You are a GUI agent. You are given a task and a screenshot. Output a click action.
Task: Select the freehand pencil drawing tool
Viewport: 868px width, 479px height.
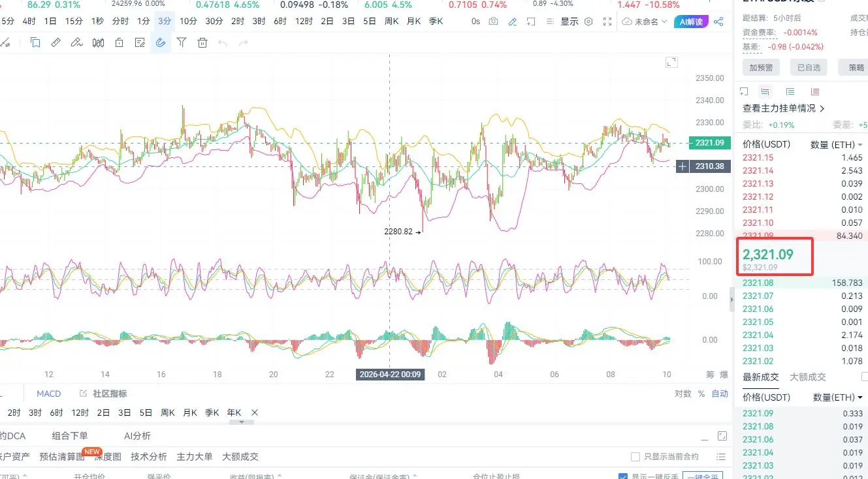coord(76,43)
